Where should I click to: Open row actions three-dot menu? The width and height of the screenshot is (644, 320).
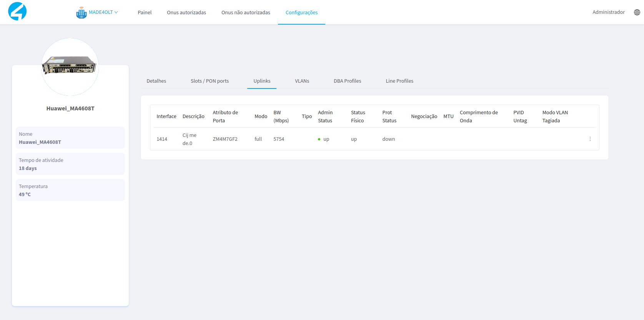coord(590,139)
